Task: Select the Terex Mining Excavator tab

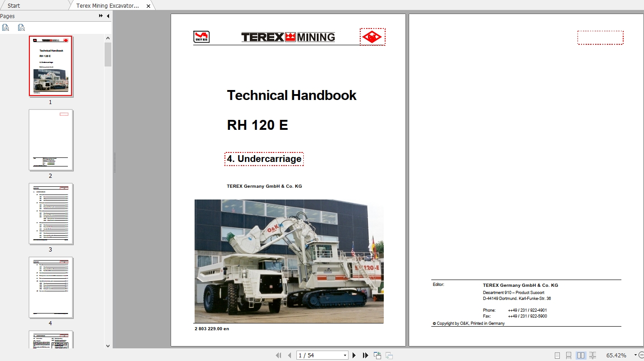Action: (x=108, y=6)
